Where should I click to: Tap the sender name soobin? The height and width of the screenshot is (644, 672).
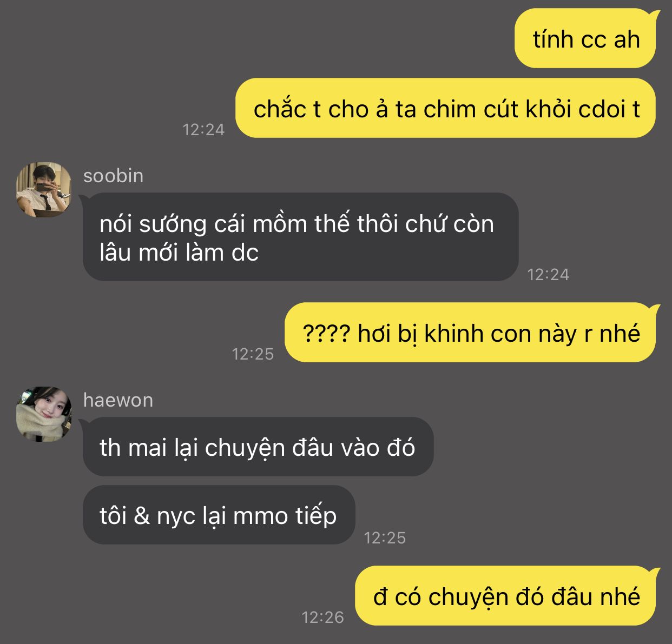(113, 176)
